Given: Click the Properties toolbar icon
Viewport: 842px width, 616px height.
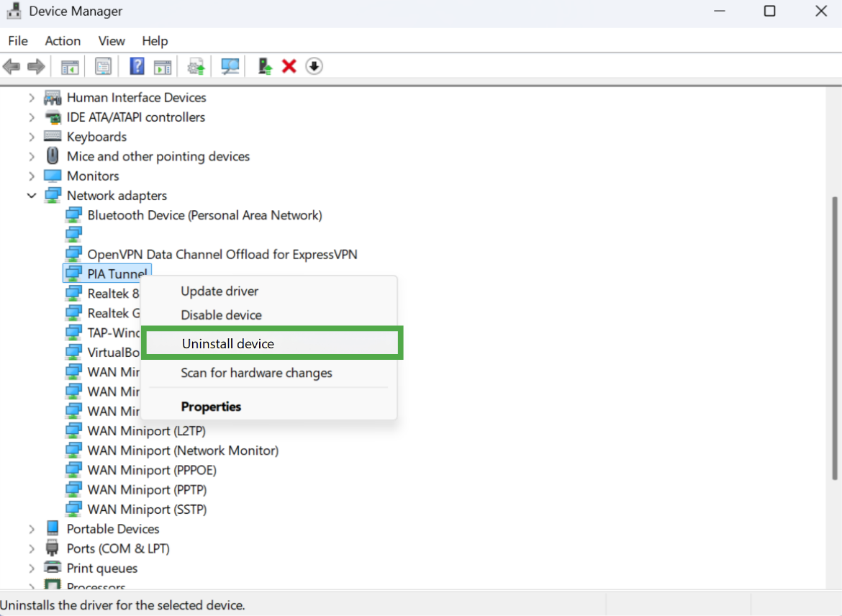Looking at the screenshot, I should click(x=103, y=67).
